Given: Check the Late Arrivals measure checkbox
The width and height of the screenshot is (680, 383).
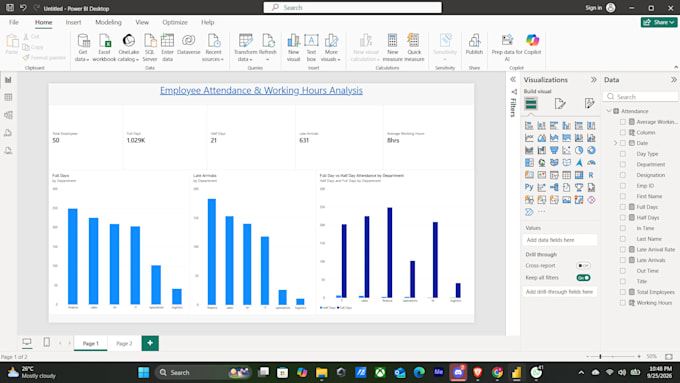Looking at the screenshot, I should (623, 260).
